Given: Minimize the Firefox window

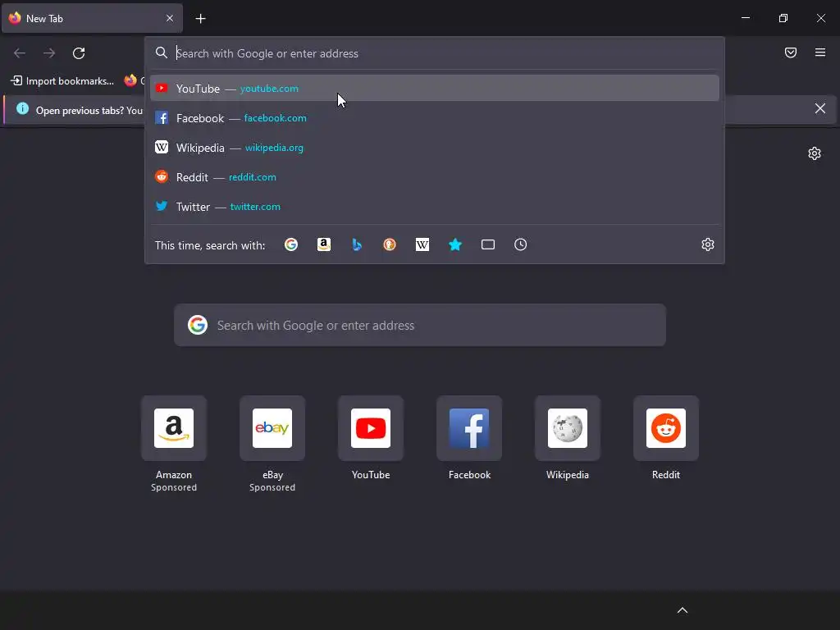Looking at the screenshot, I should click(745, 18).
